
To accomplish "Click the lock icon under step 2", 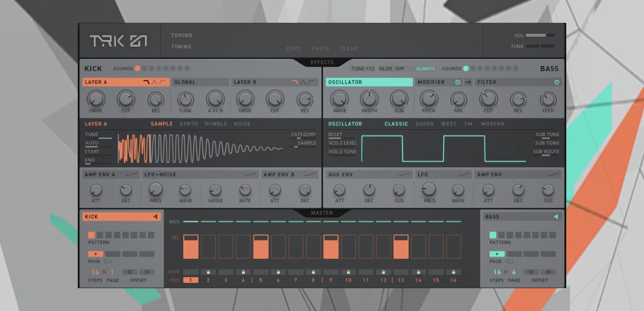I will click(x=208, y=272).
